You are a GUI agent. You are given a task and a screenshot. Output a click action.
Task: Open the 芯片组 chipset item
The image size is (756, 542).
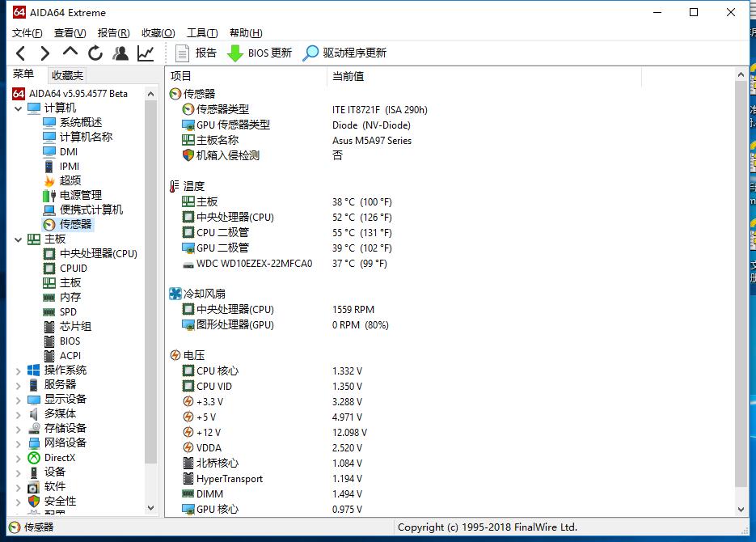[x=67, y=327]
